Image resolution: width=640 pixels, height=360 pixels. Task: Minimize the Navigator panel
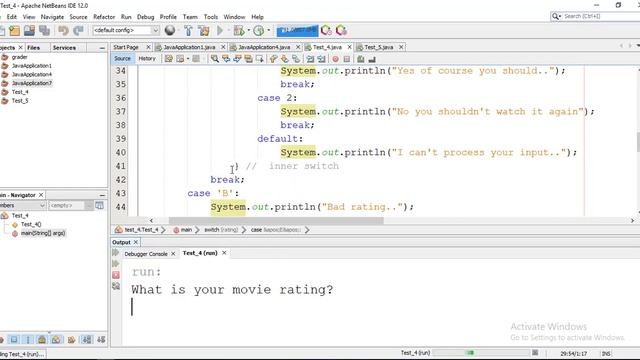click(x=102, y=195)
